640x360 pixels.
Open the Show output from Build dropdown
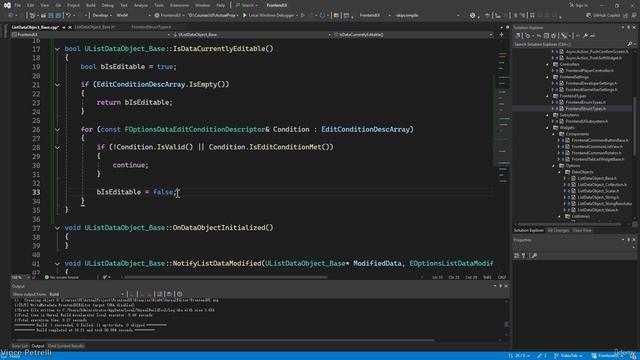[87, 294]
